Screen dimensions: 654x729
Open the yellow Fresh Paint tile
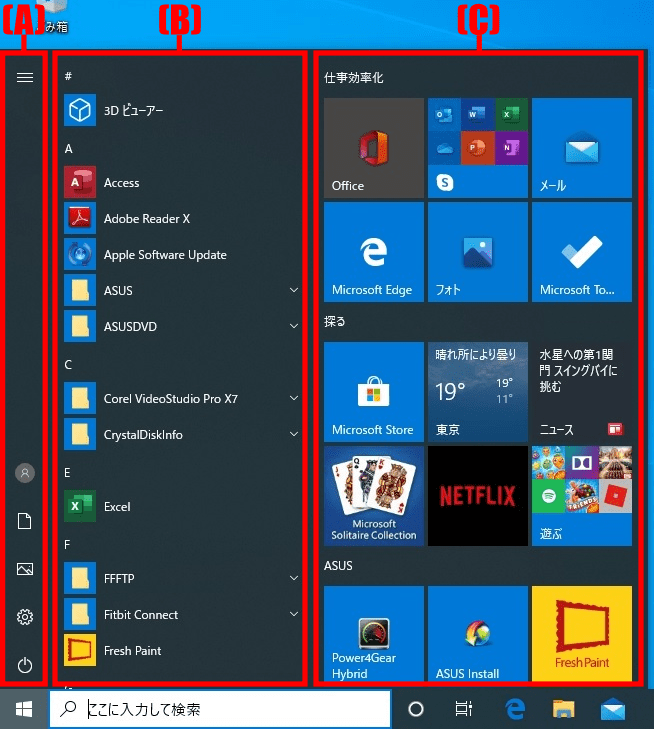(582, 634)
